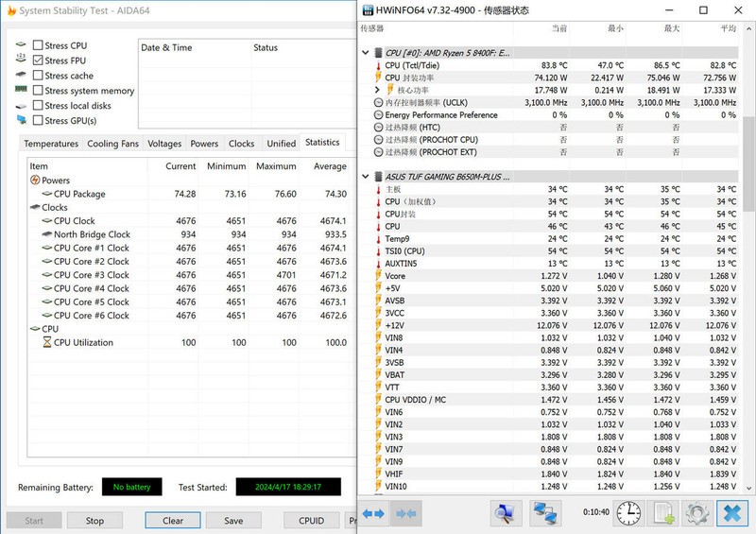Screen dimensions: 756x534
Task: Click the clock reset timer icon in HWiNFO
Action: (x=628, y=513)
